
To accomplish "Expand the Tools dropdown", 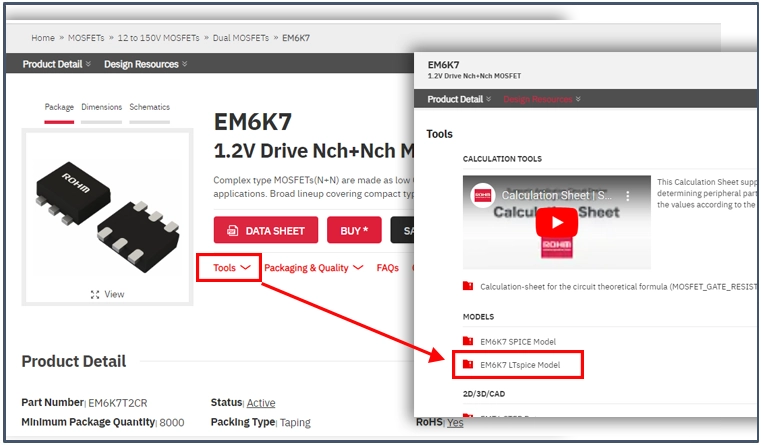I will point(232,267).
